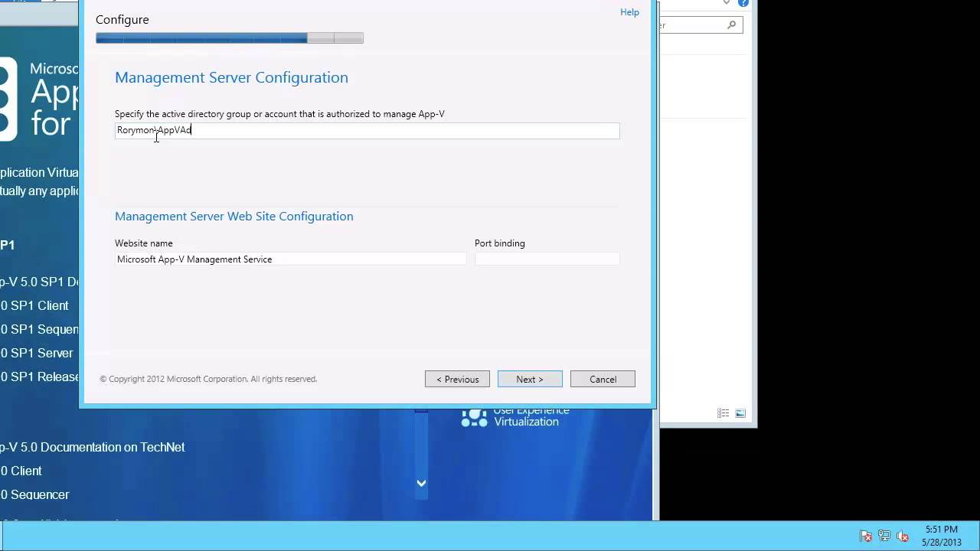This screenshot has width=980, height=551.
Task: Click the muted volume speaker tray icon
Action: coord(903,536)
